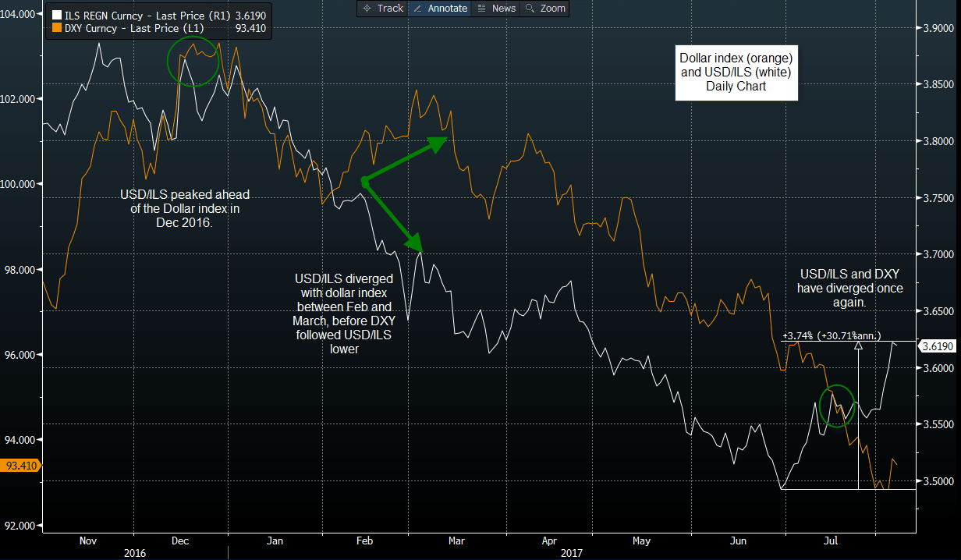
Task: Enable the Track crosshair tool
Action: click(x=382, y=8)
